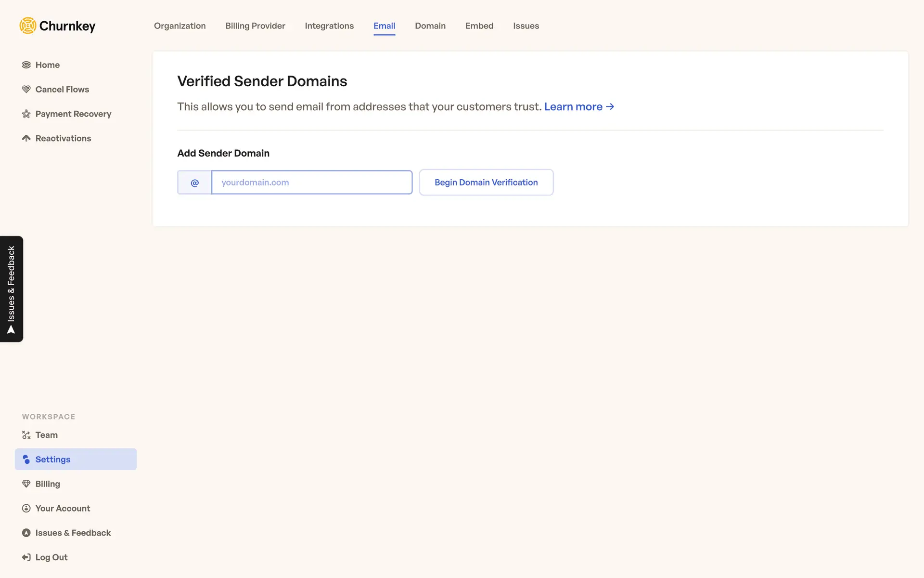The width and height of the screenshot is (924, 578).
Task: Click the Log Out arrow icon
Action: 26,557
